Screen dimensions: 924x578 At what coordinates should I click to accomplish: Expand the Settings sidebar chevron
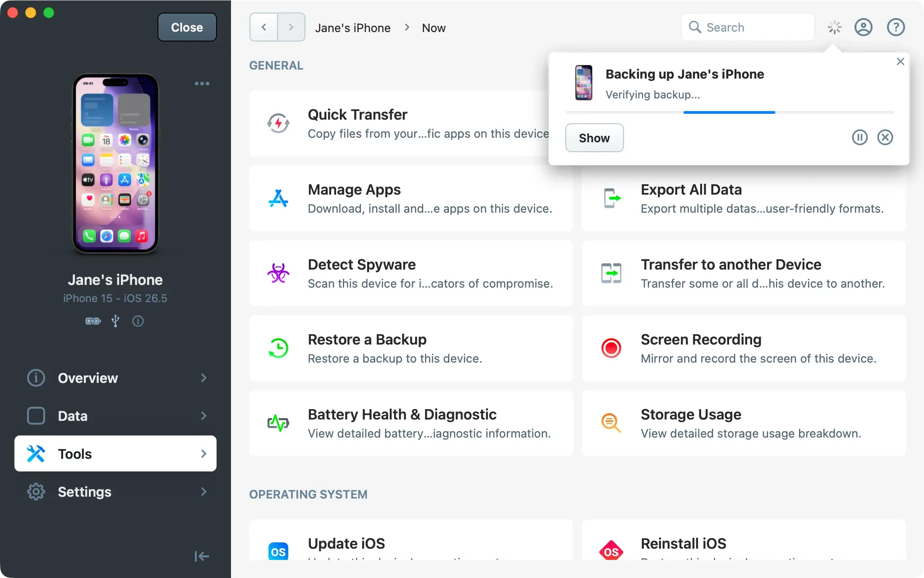click(203, 491)
